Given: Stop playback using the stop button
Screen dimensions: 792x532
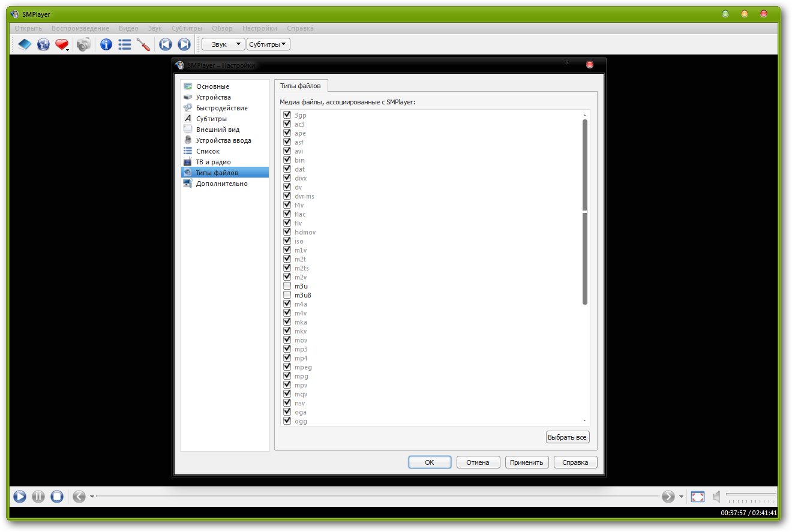Looking at the screenshot, I should [x=57, y=497].
